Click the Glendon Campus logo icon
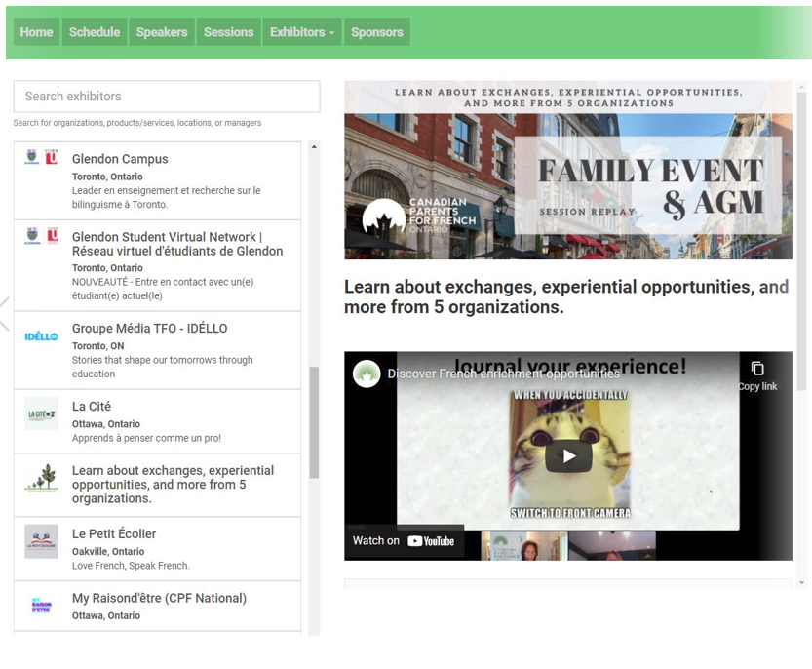This screenshot has height=669, width=812. [x=41, y=157]
